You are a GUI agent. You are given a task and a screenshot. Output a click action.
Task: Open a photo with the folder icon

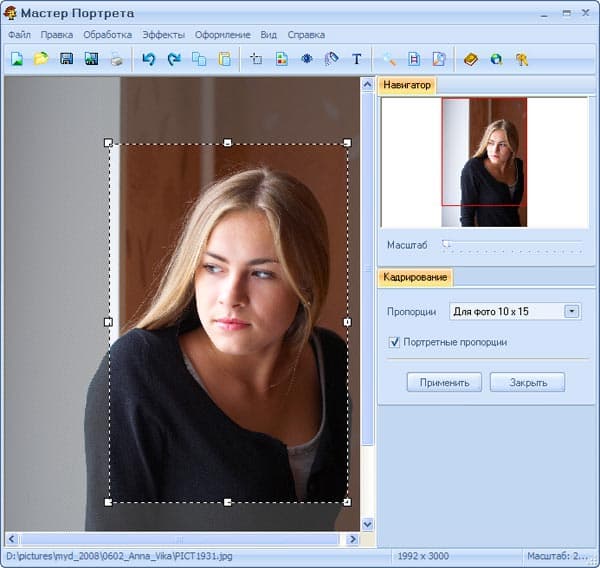pos(41,59)
